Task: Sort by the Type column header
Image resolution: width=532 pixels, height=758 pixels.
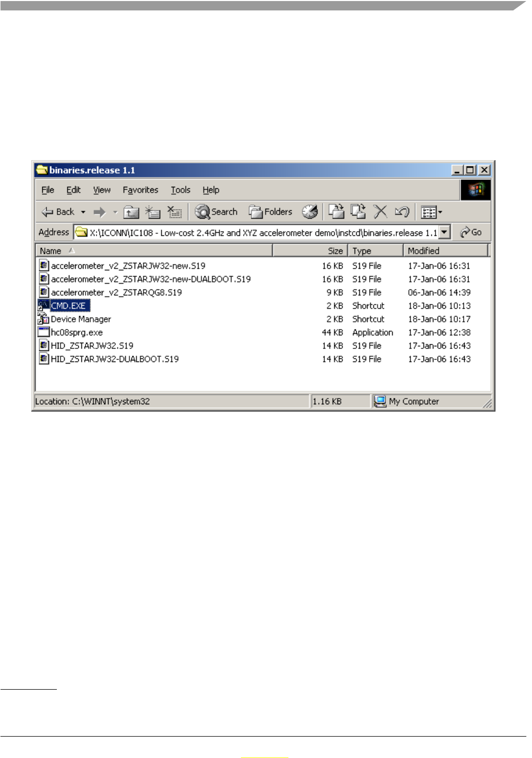Action: click(x=376, y=251)
